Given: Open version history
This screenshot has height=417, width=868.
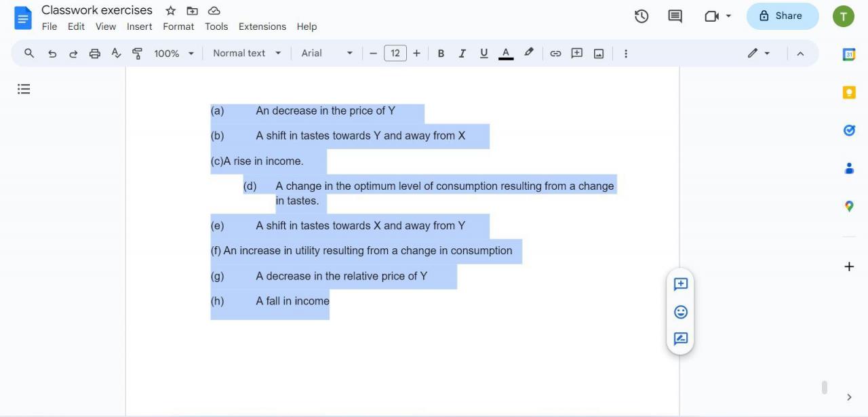Looking at the screenshot, I should [641, 16].
